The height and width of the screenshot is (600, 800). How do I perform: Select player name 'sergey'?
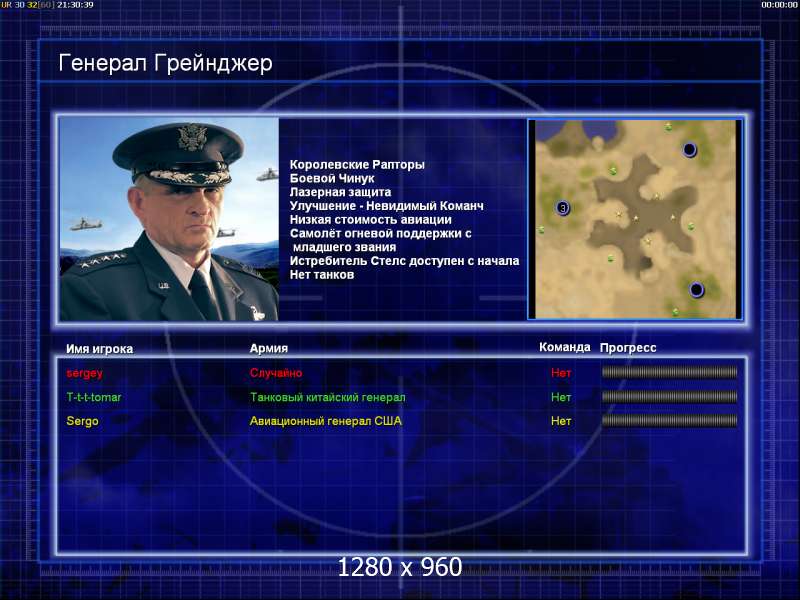coord(85,373)
